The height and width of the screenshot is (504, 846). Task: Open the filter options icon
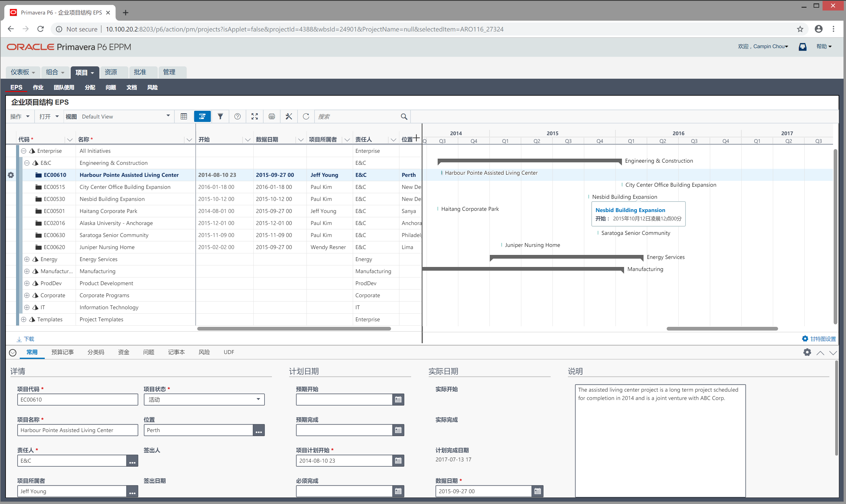tap(220, 116)
